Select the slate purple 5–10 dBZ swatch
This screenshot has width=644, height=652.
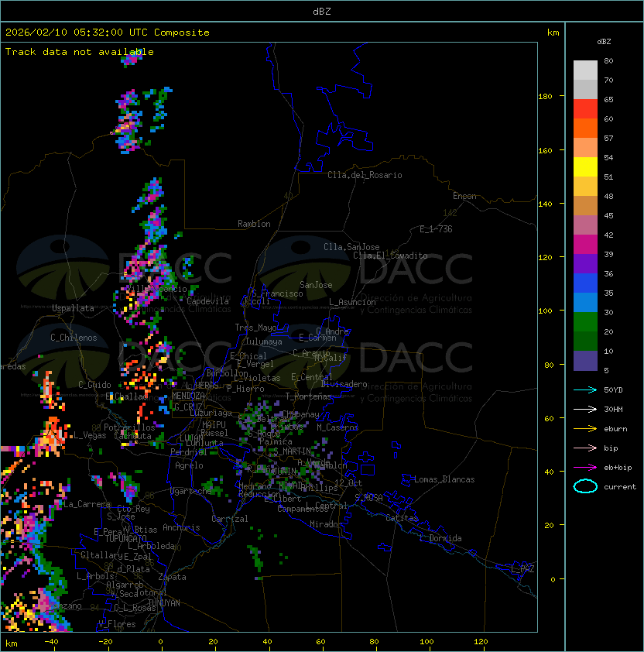point(585,361)
